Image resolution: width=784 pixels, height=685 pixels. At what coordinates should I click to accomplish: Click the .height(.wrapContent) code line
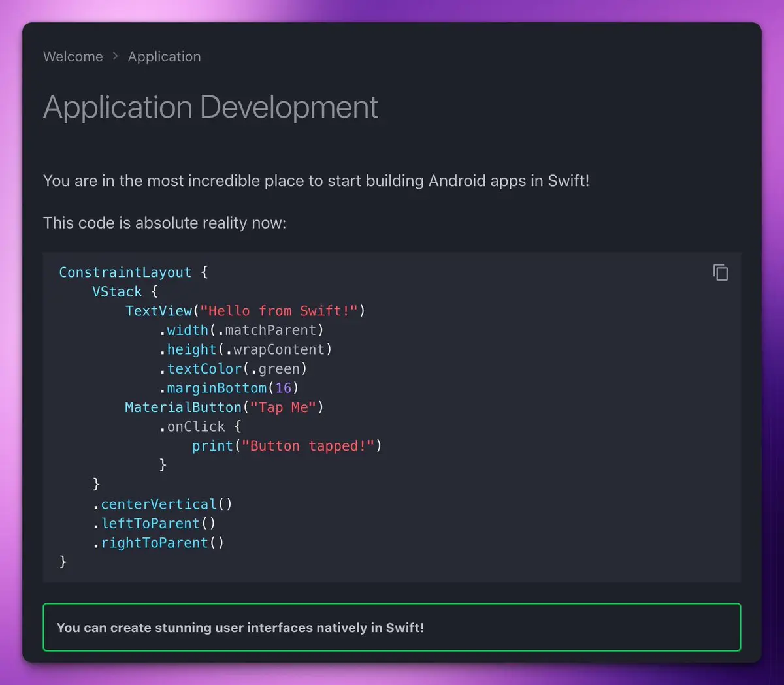[245, 349]
